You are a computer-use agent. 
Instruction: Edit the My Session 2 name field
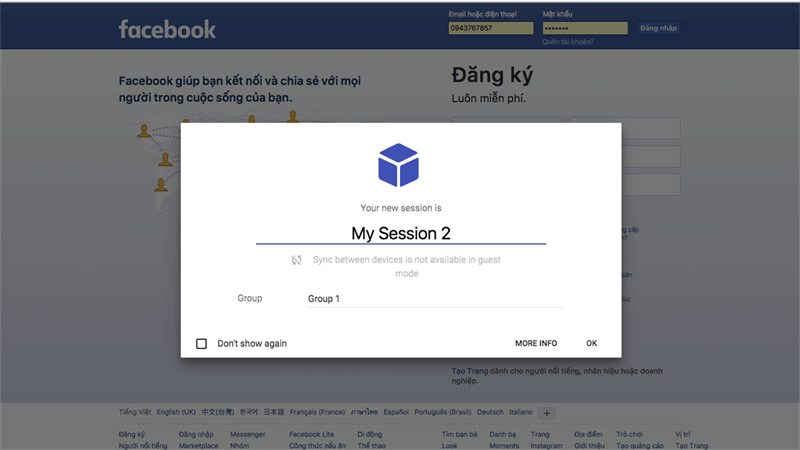click(401, 233)
